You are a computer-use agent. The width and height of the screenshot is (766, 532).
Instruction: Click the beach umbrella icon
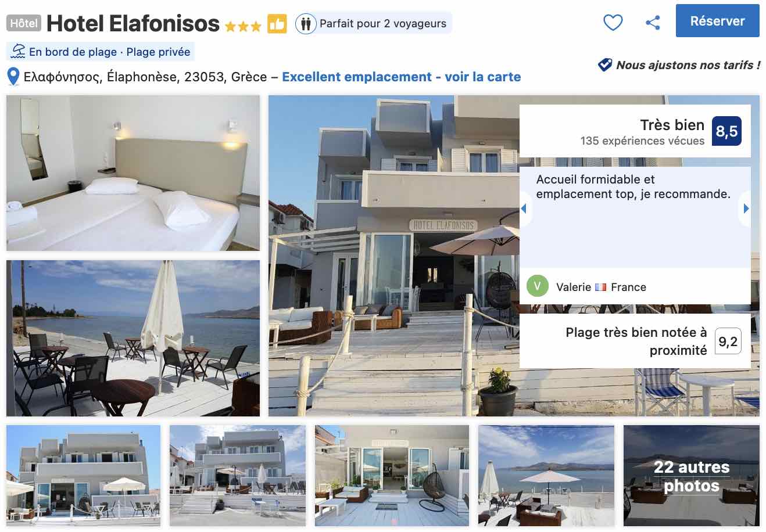19,51
